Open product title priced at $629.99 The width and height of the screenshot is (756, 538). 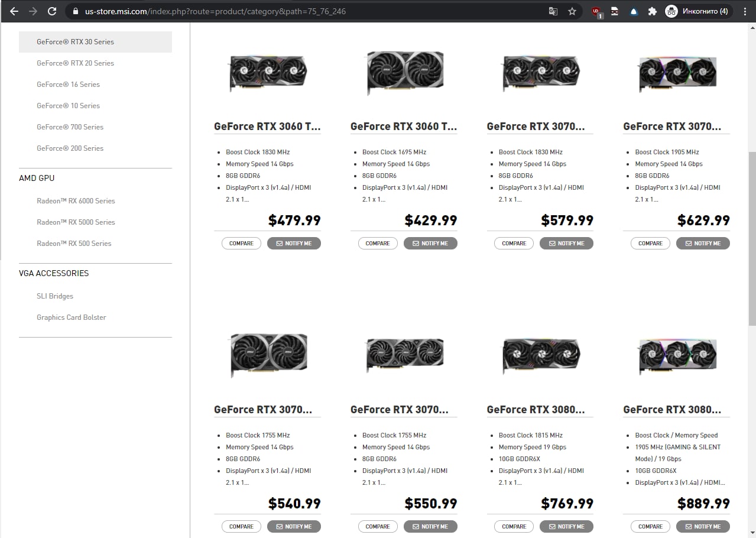click(x=672, y=127)
